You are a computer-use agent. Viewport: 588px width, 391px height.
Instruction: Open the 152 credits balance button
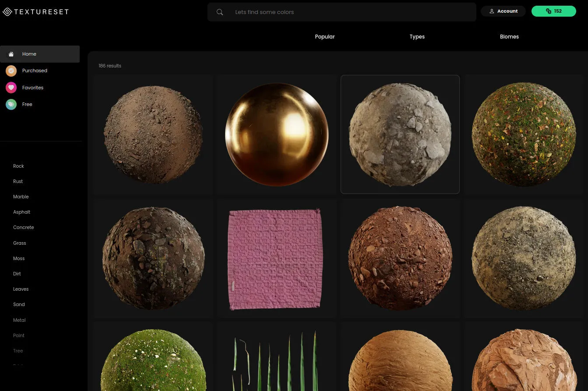click(553, 11)
